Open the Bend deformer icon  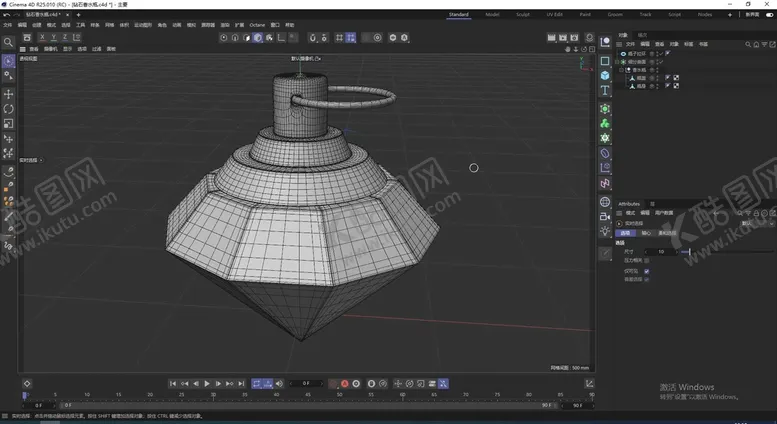tap(605, 154)
